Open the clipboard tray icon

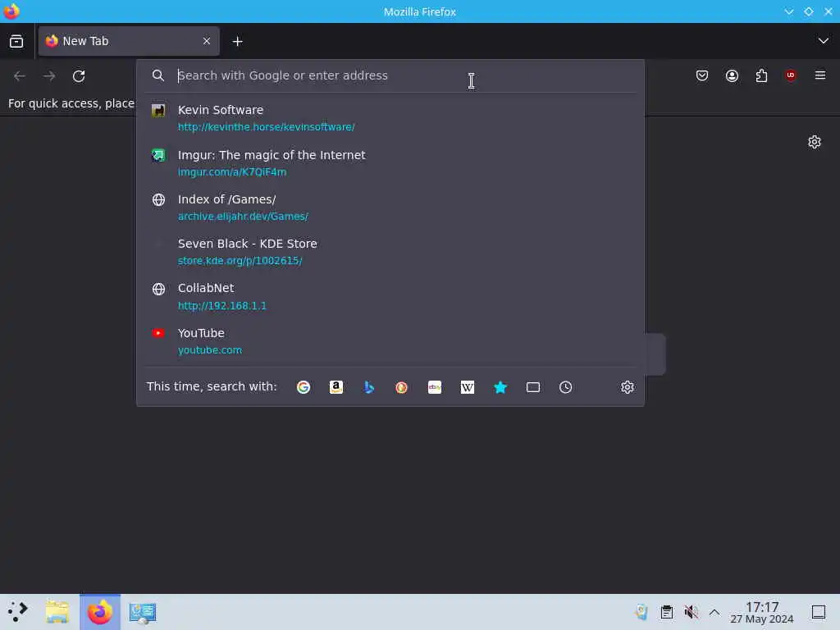tap(666, 612)
